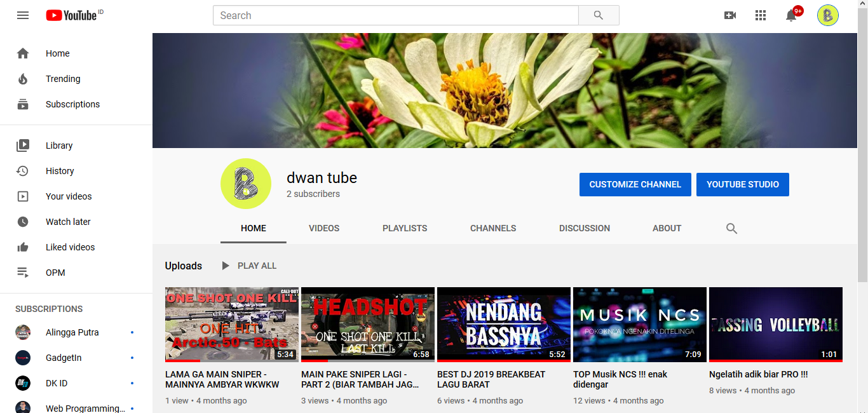Switch to the Playlists tab
Screen dimensions: 868x413
tap(405, 228)
